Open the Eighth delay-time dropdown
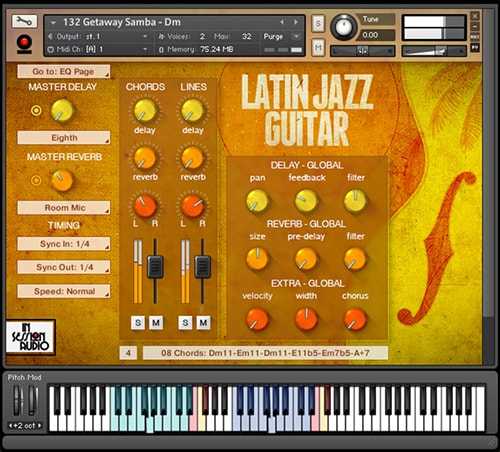The image size is (500, 452). click(x=63, y=138)
